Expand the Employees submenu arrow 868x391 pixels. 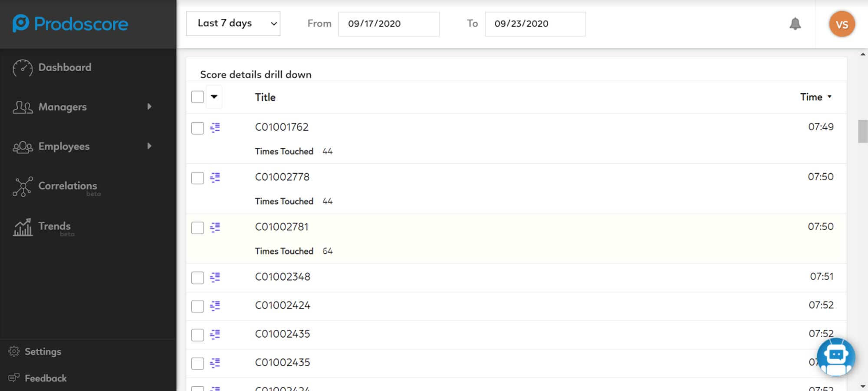tap(149, 146)
